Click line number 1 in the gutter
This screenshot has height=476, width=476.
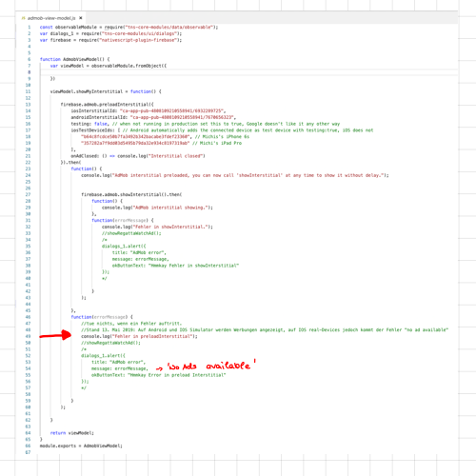point(30,28)
